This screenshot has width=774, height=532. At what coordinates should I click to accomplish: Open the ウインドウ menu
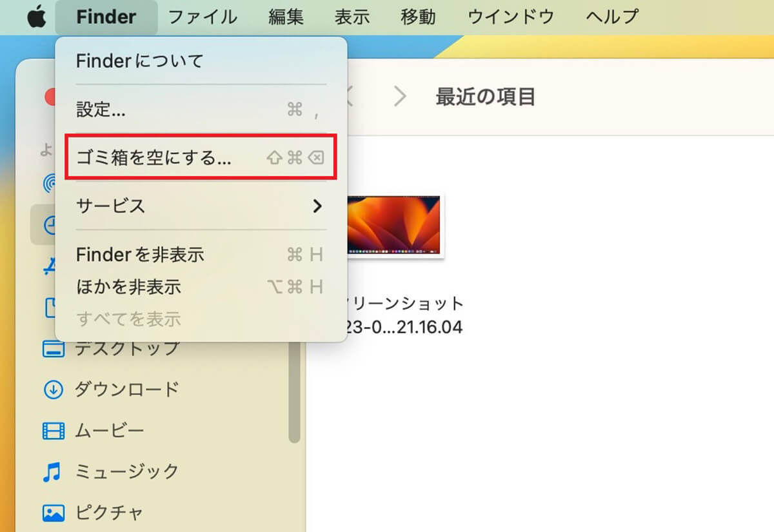(511, 17)
